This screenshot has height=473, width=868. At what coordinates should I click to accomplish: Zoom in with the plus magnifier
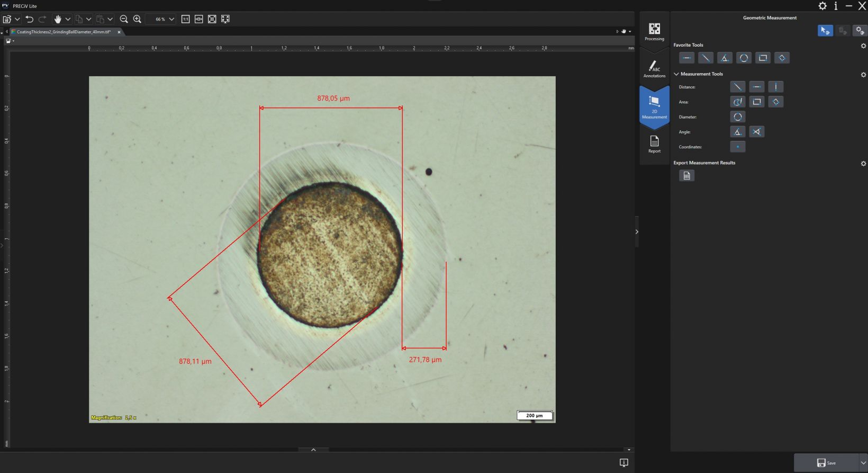(137, 19)
